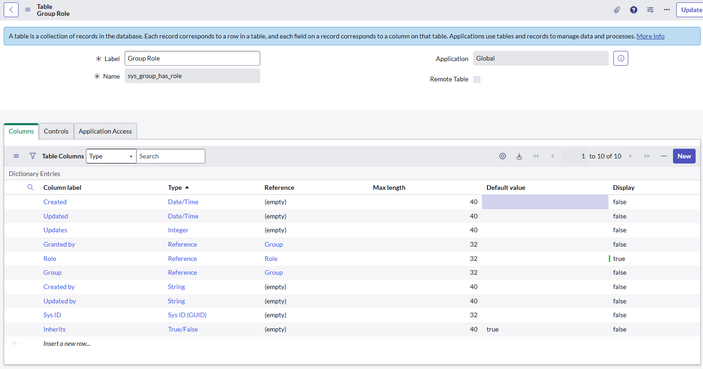Open the Sys ID column link

pos(52,315)
